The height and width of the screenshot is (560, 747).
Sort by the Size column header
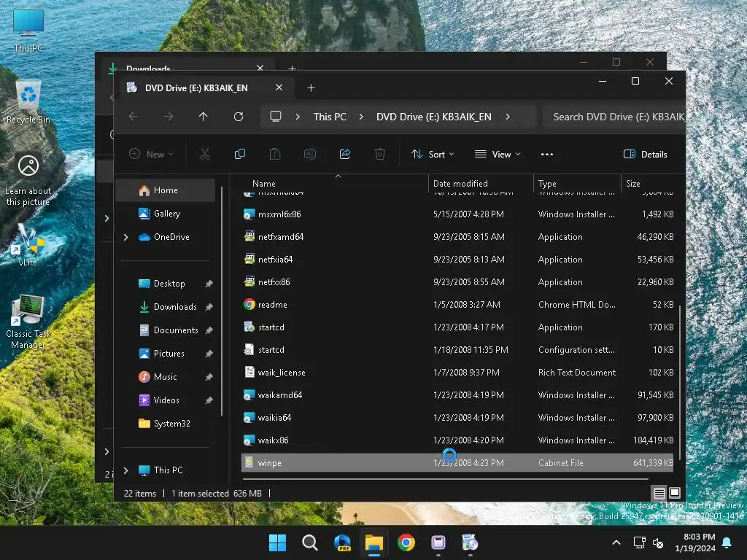[632, 184]
